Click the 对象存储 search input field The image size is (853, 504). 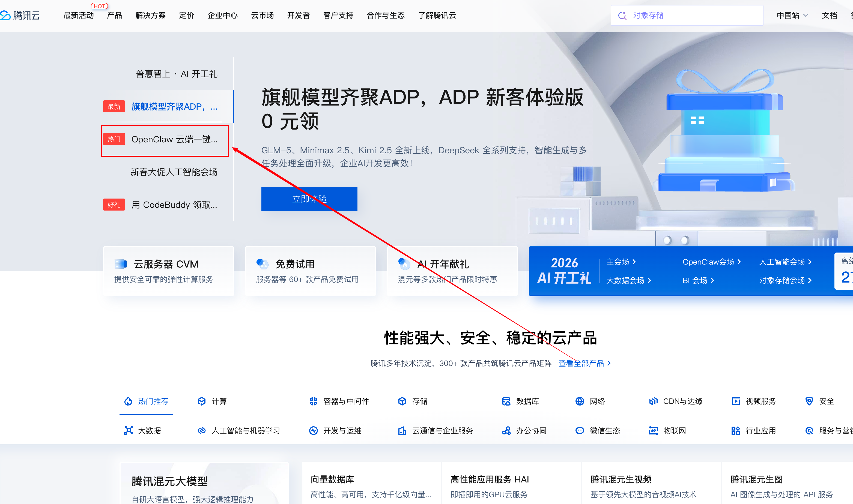pos(687,15)
